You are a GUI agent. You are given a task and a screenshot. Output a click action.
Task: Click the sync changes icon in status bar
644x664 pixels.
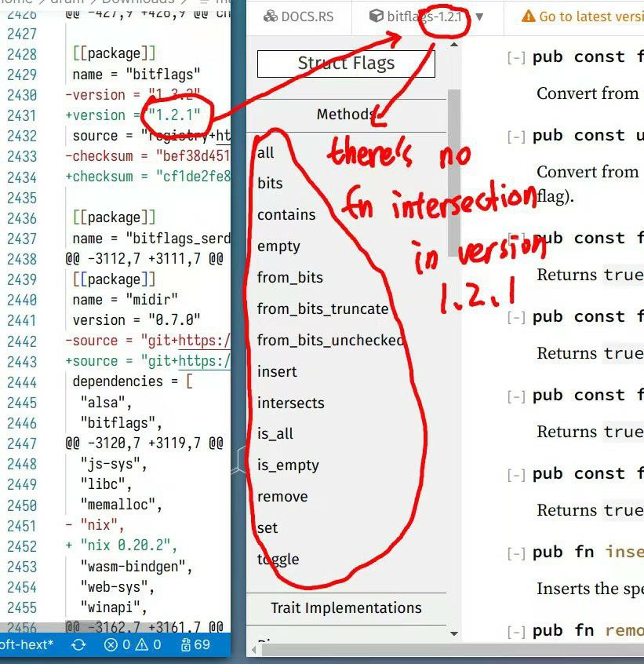(78, 645)
